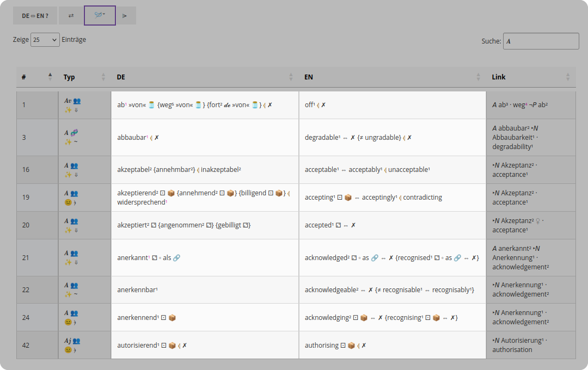588x370 pixels.
Task: Click the word "inakzeptabel" in row 16
Action: 220,170
